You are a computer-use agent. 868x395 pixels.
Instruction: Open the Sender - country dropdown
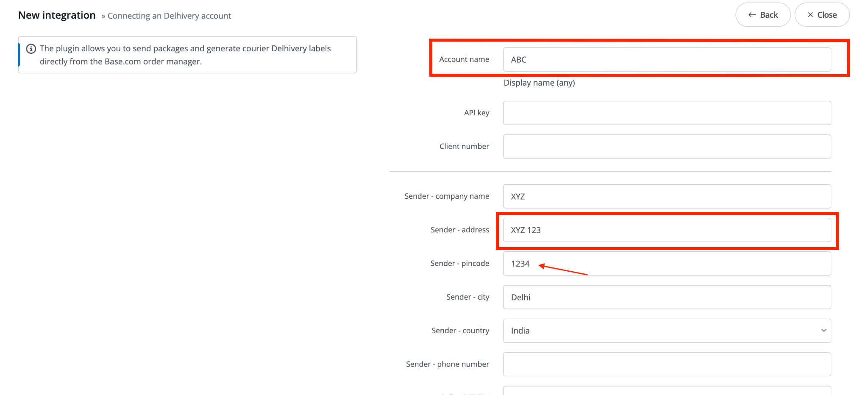(666, 331)
